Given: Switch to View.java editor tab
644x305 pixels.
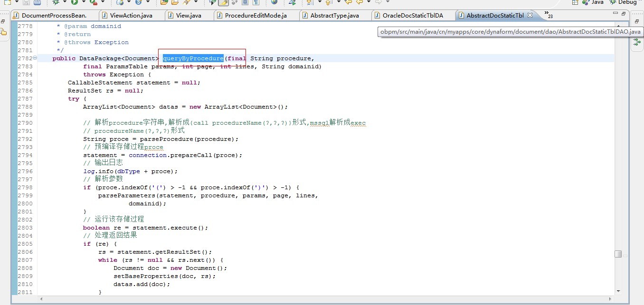Looking at the screenshot, I should (189, 15).
